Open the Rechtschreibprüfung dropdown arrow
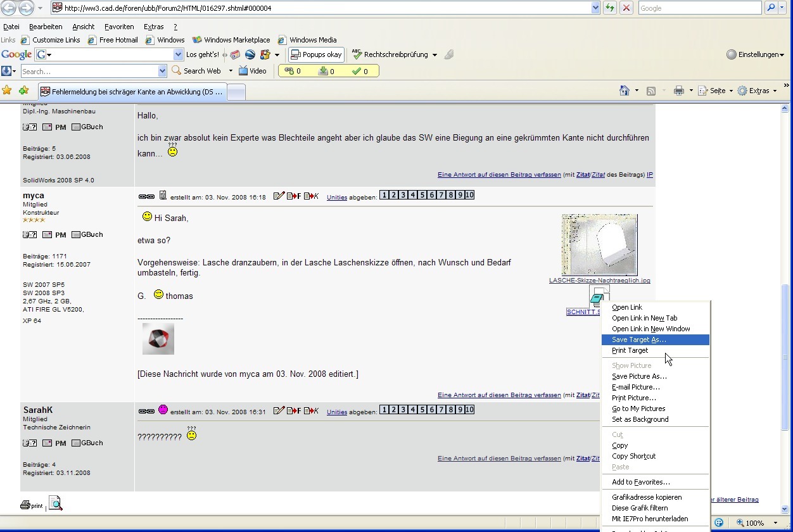 coord(435,55)
